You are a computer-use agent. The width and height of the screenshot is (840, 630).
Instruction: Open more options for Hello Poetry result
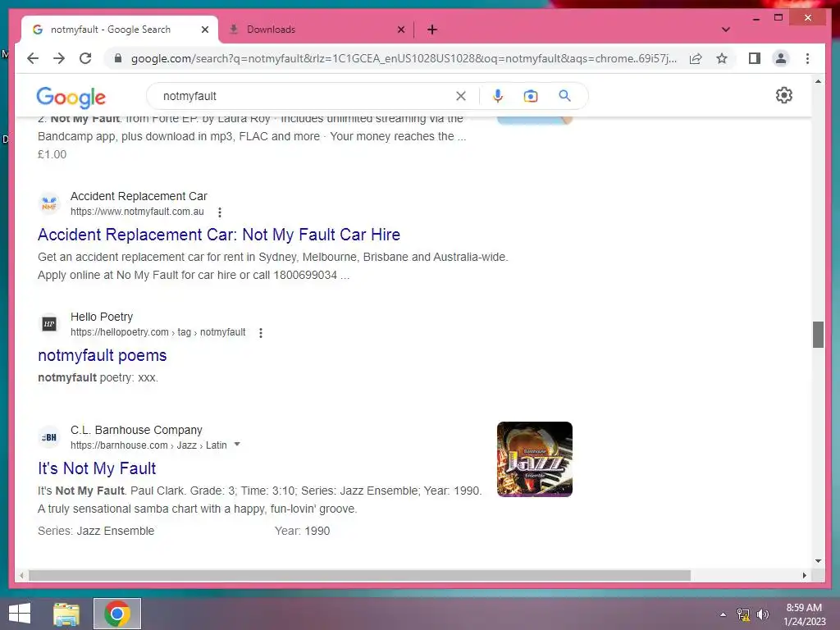[x=261, y=333]
